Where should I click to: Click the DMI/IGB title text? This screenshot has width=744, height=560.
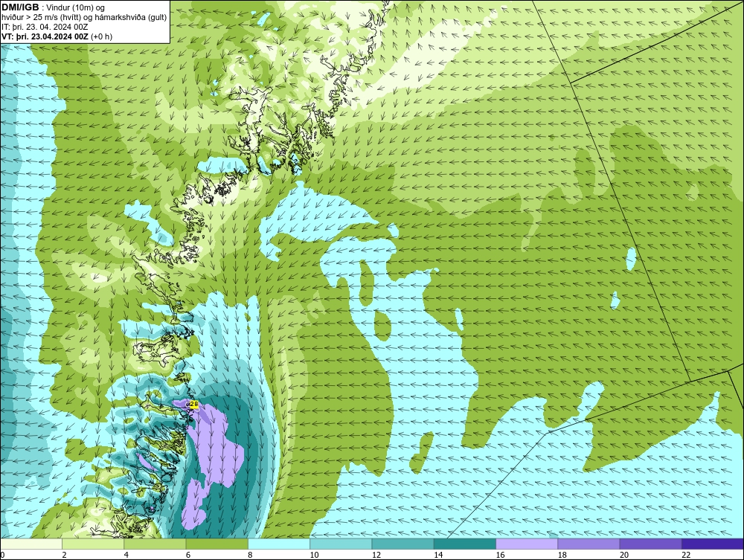[x=20, y=7]
